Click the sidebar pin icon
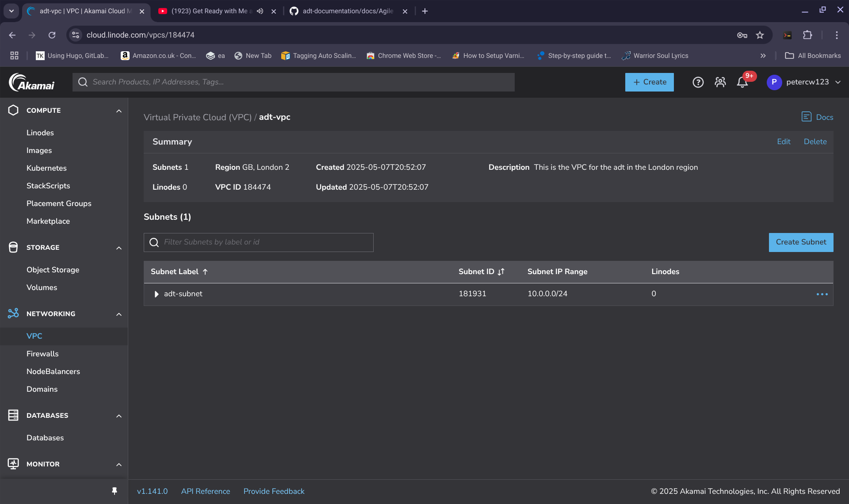The height and width of the screenshot is (504, 849). click(x=115, y=491)
